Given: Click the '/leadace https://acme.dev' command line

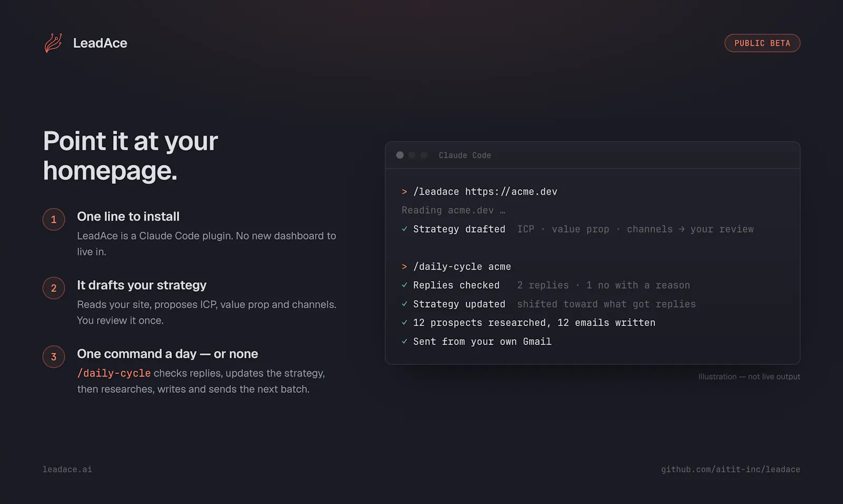Looking at the screenshot, I should point(485,192).
